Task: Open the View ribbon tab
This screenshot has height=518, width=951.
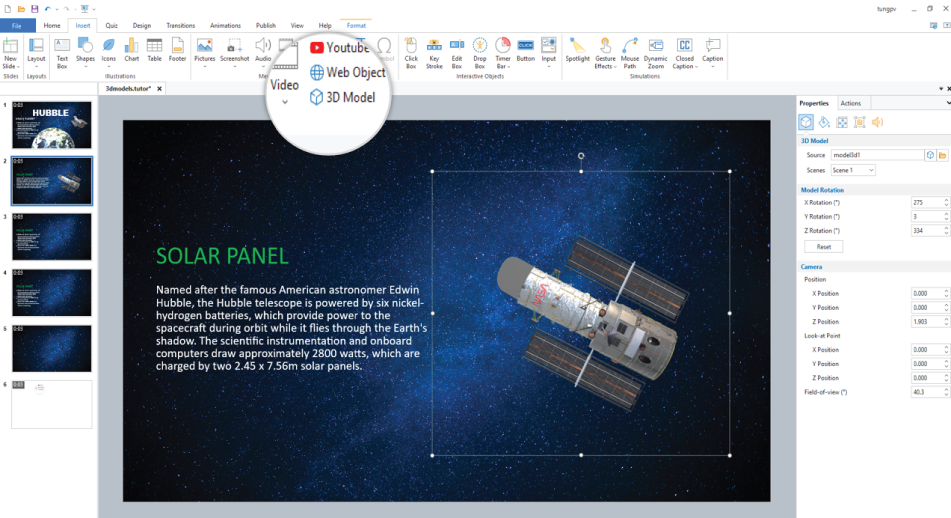Action: (x=297, y=25)
